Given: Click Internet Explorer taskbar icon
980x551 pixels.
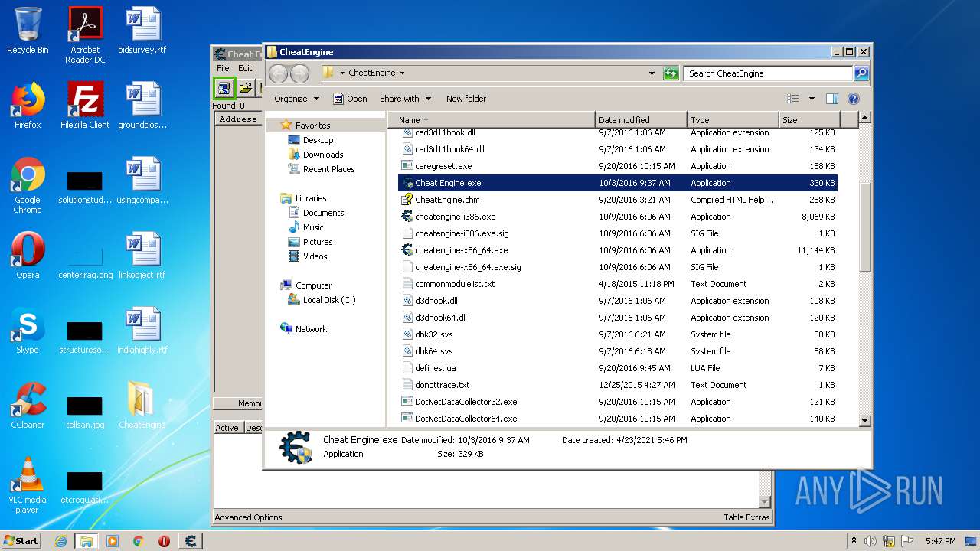Looking at the screenshot, I should [x=60, y=541].
